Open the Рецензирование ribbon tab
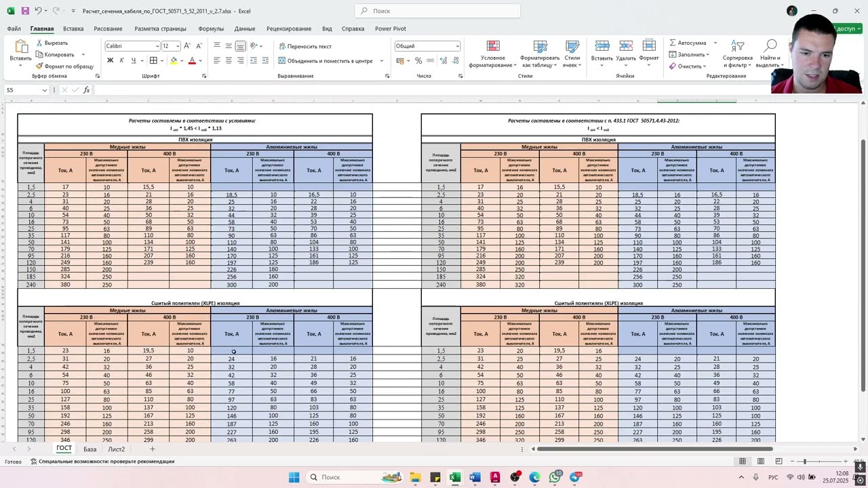This screenshot has width=868, height=488. pyautogui.click(x=289, y=28)
